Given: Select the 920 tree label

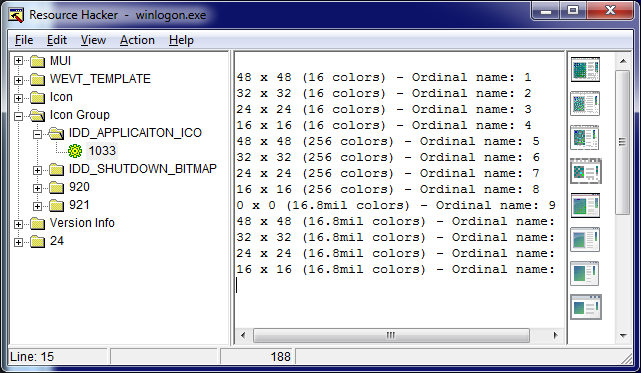Looking at the screenshot, I should click(x=79, y=187).
